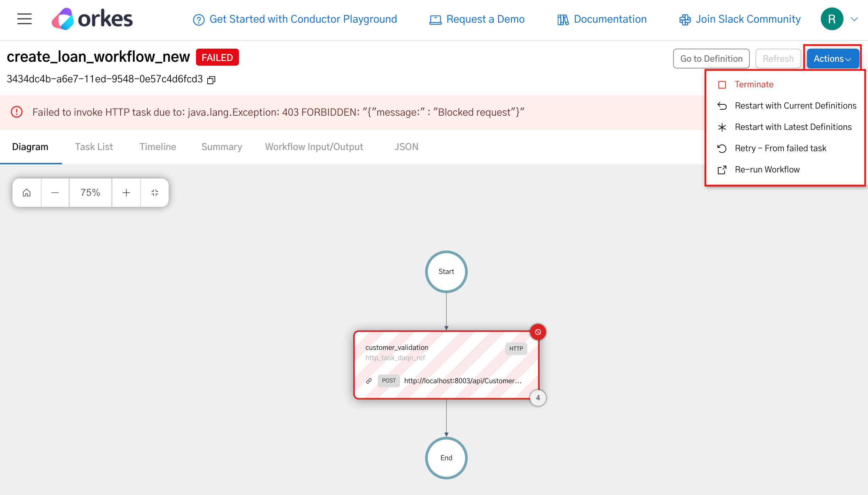Screen dimensions: 868x495
Task: Copy the workflow execution ID
Action: point(211,79)
